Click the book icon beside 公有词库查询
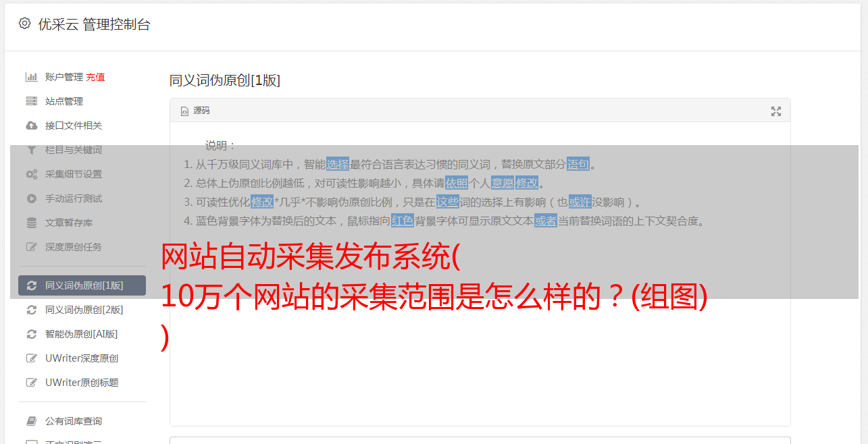868x444 pixels. tap(31, 421)
